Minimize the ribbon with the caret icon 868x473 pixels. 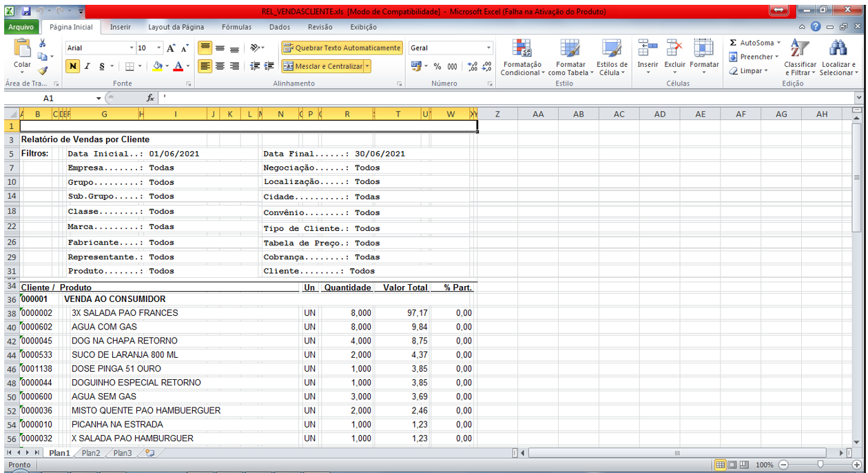point(803,27)
